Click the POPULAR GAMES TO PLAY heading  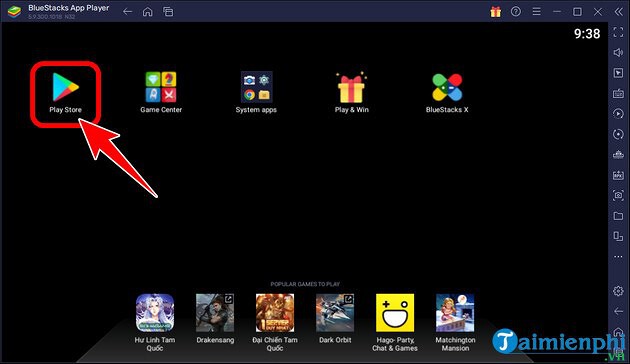pyautogui.click(x=305, y=284)
